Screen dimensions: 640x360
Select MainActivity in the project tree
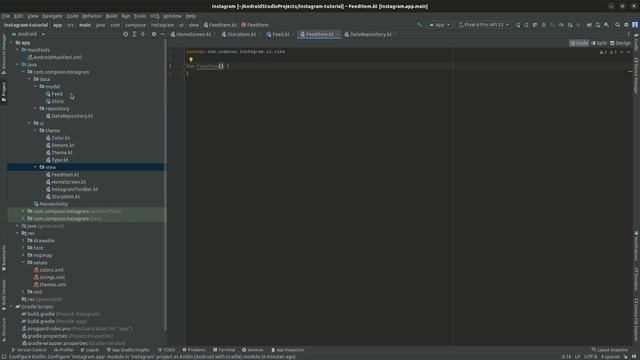[x=53, y=204]
